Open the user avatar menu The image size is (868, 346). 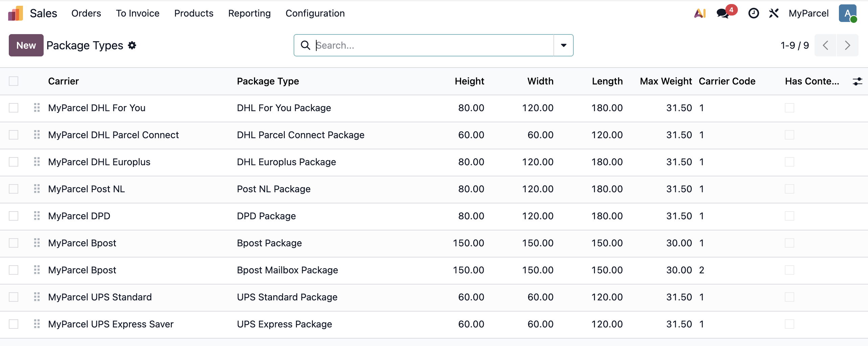tap(848, 13)
